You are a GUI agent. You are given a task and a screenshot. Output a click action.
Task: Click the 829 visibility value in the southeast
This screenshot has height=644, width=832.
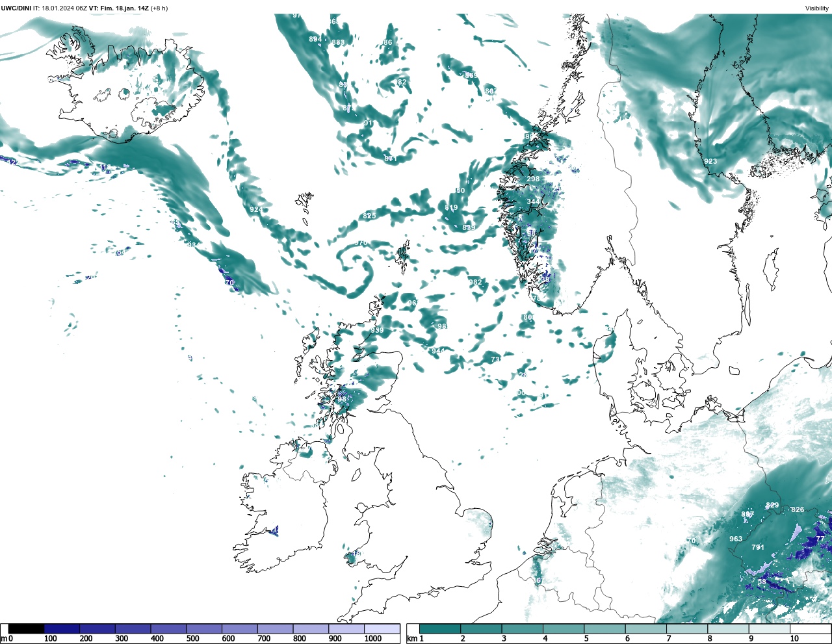(x=772, y=506)
